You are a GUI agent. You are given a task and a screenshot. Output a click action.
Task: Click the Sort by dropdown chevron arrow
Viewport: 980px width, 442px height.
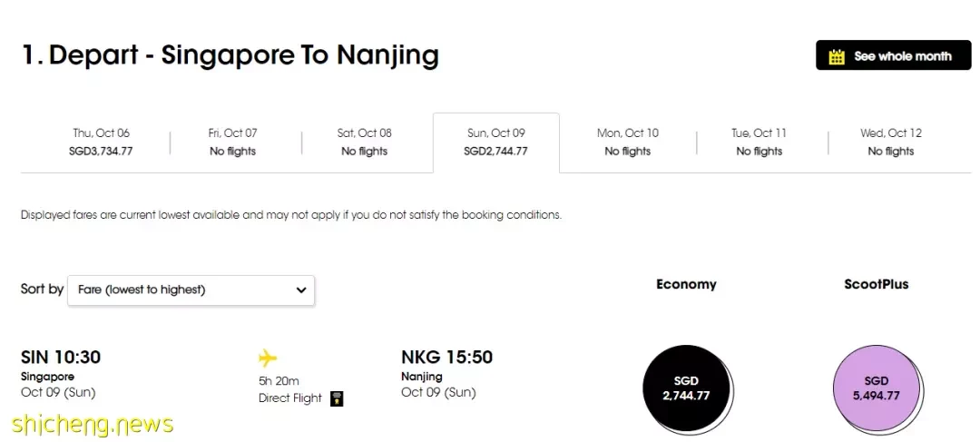301,290
